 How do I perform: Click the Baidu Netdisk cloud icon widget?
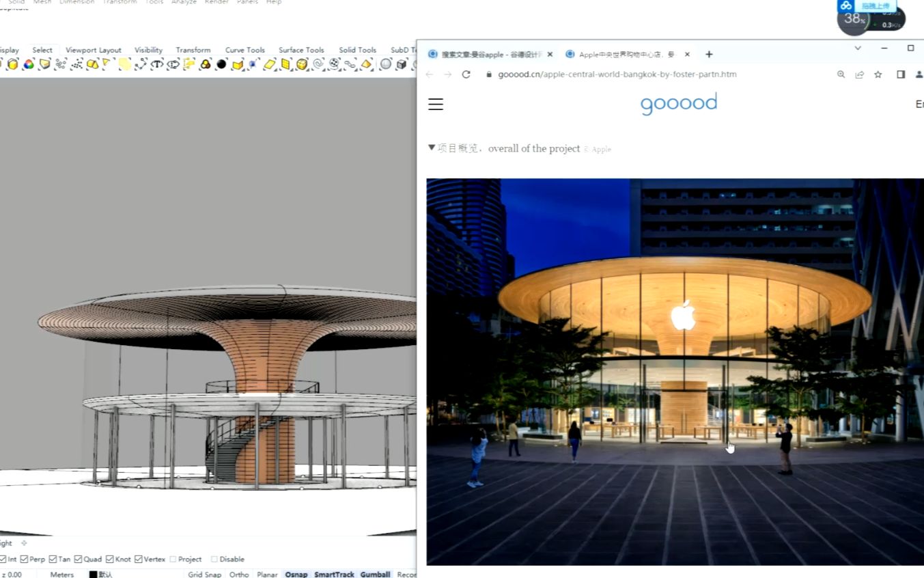click(846, 5)
